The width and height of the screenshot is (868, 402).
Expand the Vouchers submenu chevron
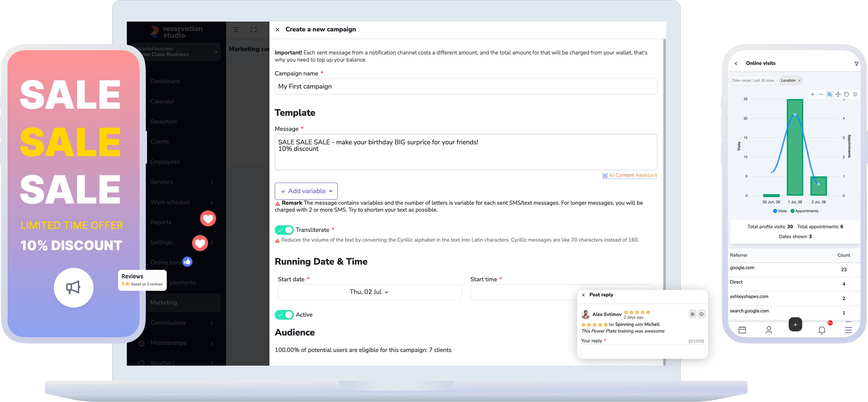(x=212, y=363)
